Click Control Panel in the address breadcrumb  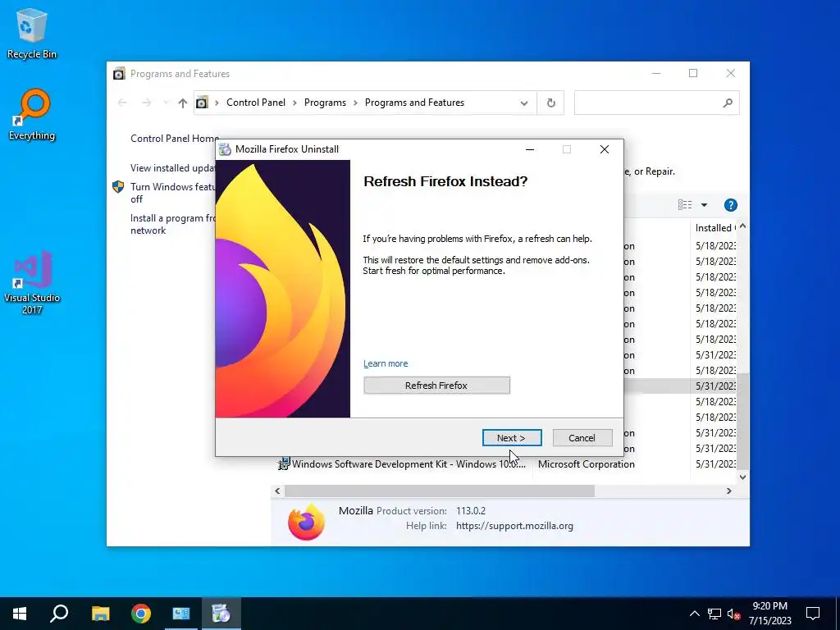(256, 103)
